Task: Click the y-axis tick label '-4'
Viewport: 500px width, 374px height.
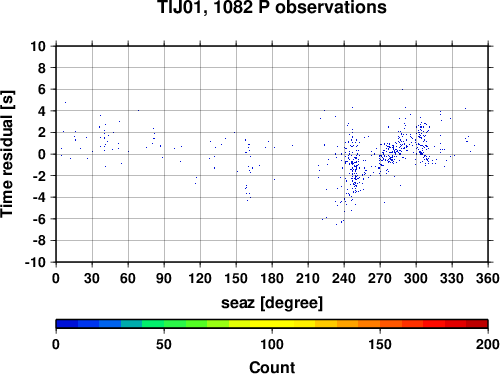Action: point(39,198)
